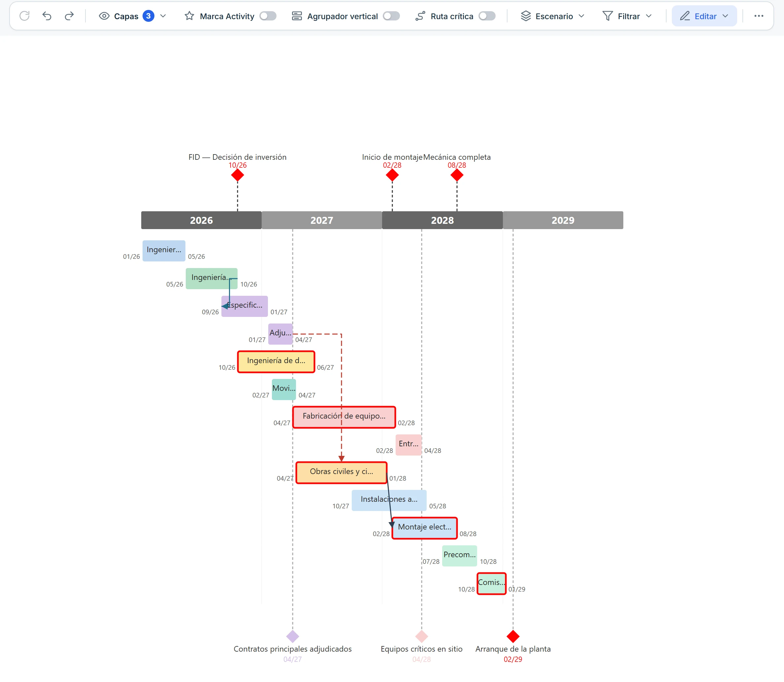Click the eye icon beside Capas
784x682 pixels.
[x=104, y=16]
